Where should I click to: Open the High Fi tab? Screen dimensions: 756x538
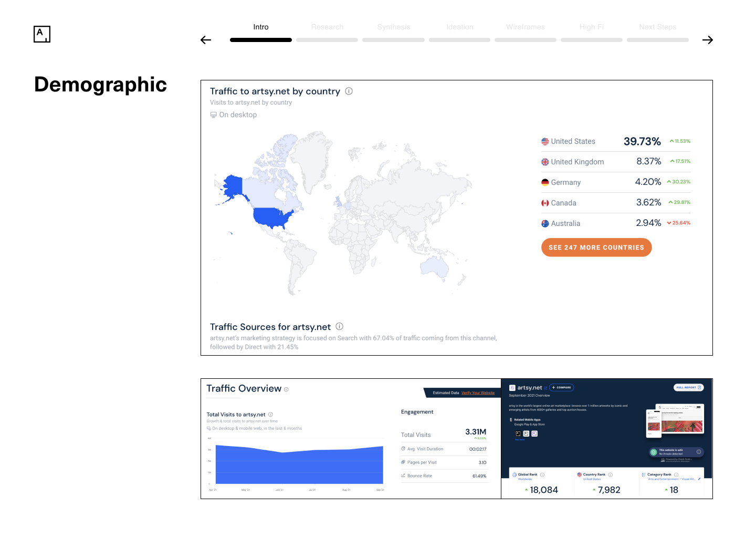(592, 27)
